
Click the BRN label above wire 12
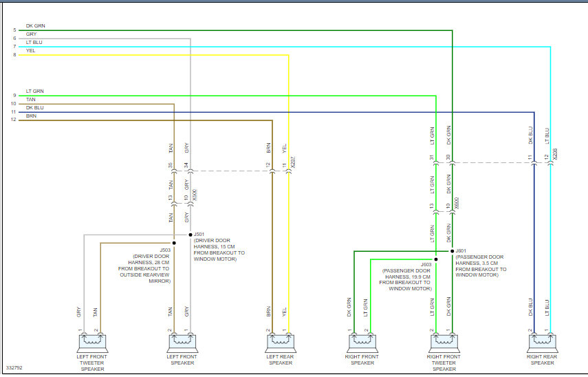pos(32,116)
